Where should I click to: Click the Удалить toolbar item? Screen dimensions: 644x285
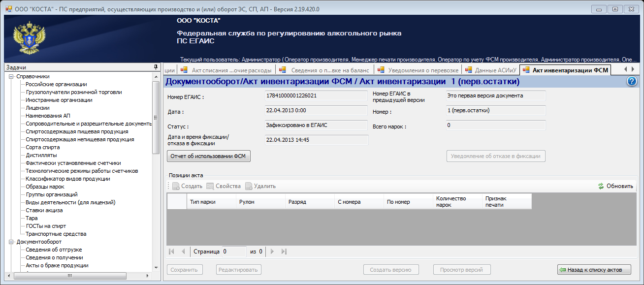pyautogui.click(x=260, y=186)
